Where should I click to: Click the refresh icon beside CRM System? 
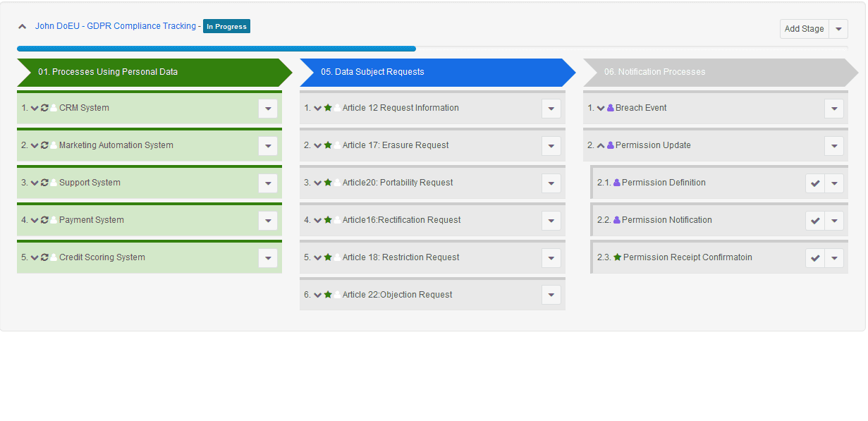(44, 108)
